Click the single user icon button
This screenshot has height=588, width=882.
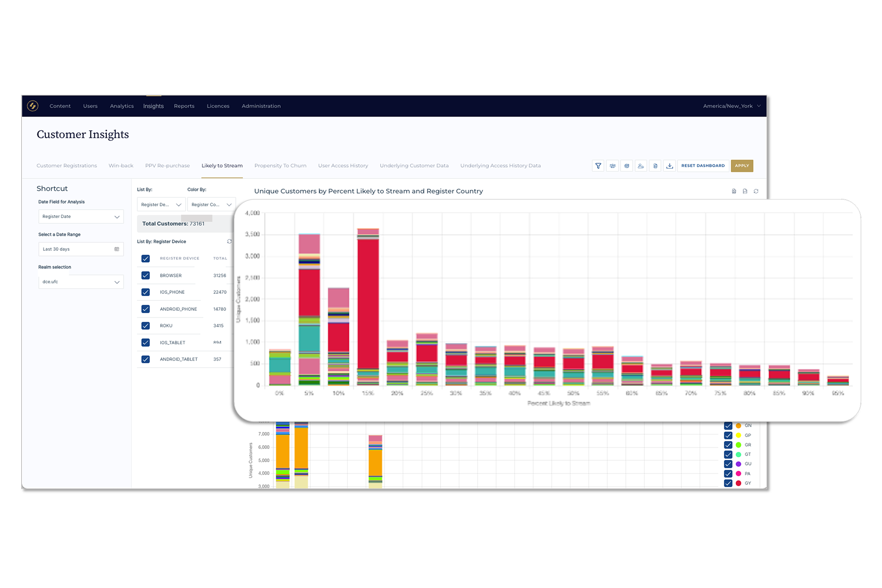(x=641, y=166)
